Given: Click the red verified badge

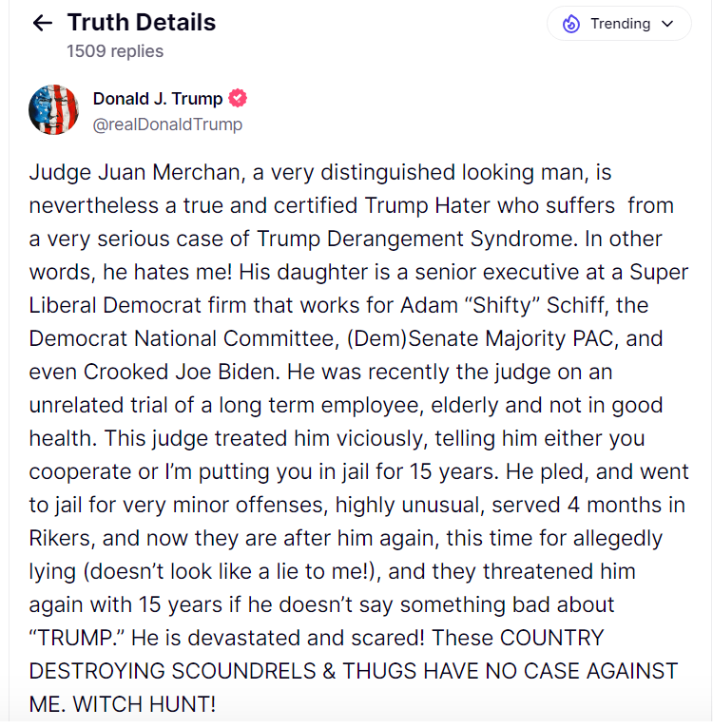Looking at the screenshot, I should (x=239, y=99).
